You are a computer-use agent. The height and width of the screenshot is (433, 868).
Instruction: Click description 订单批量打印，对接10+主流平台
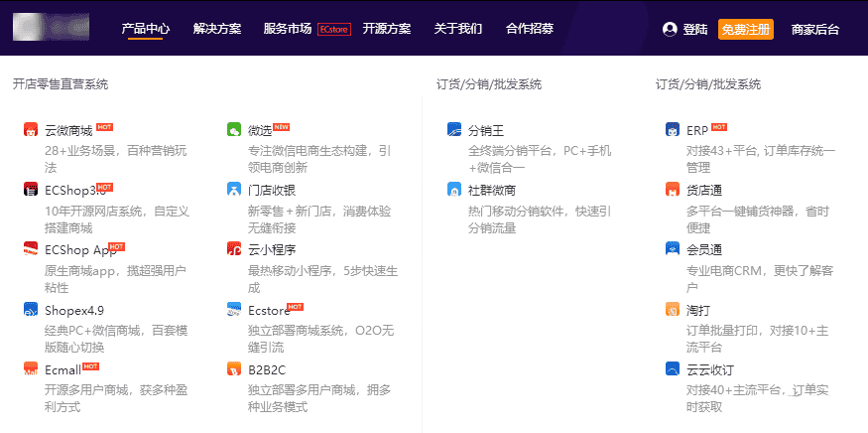click(x=757, y=340)
